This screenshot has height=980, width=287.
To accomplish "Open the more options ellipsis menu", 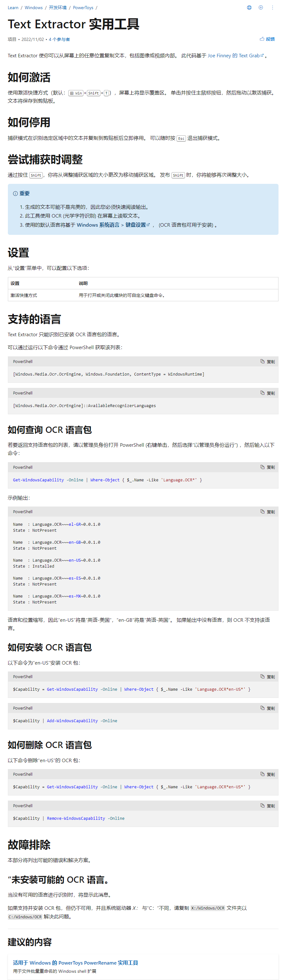I will [273, 8].
